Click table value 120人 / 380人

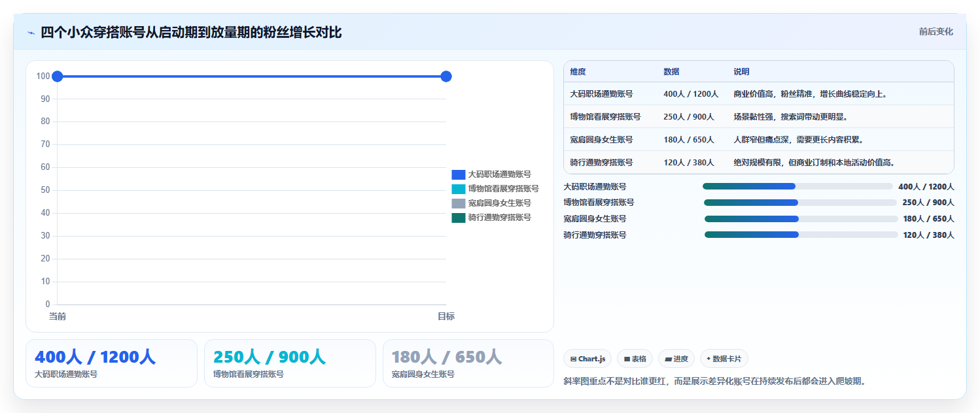[x=689, y=163]
